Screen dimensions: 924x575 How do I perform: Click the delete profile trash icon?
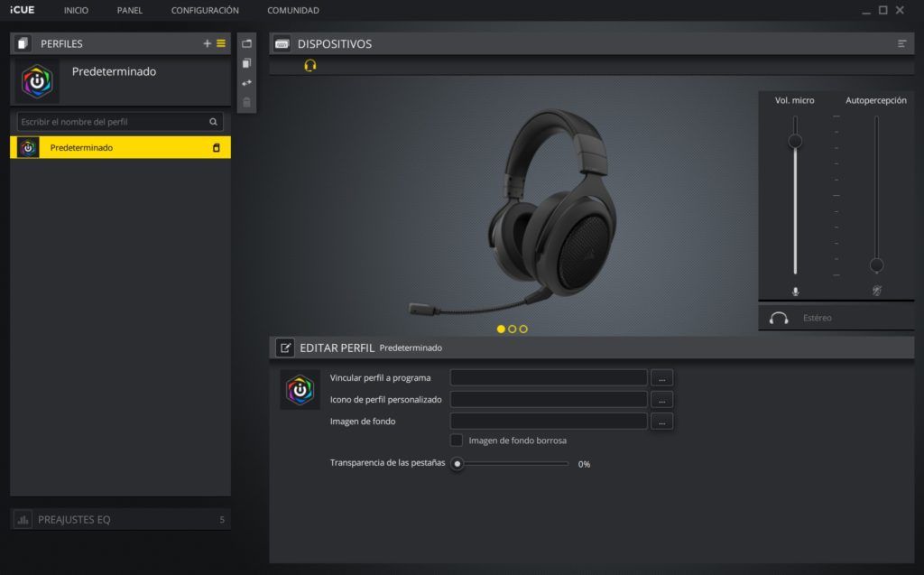tap(247, 102)
